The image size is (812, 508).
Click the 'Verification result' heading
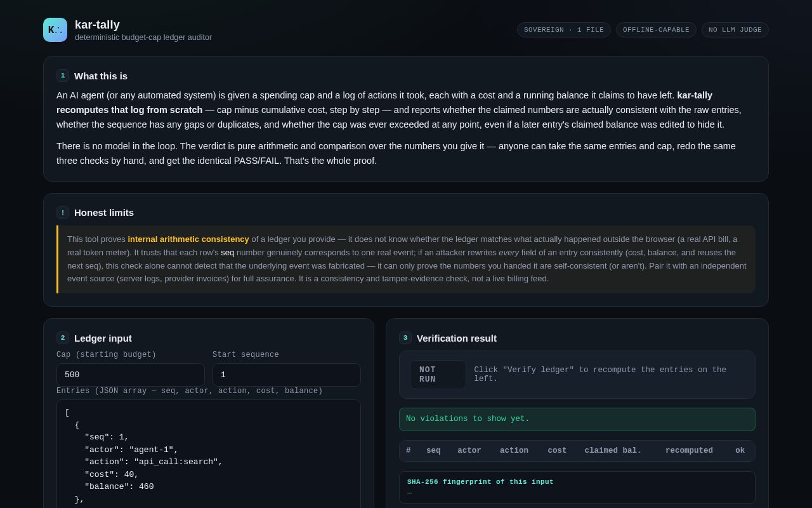click(x=457, y=338)
